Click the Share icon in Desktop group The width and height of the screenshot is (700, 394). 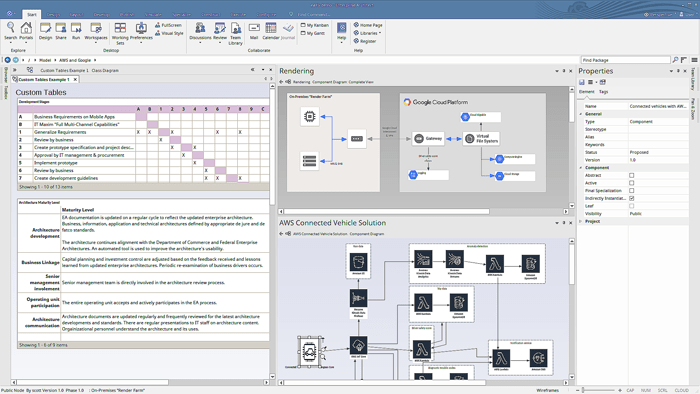[x=61, y=28]
